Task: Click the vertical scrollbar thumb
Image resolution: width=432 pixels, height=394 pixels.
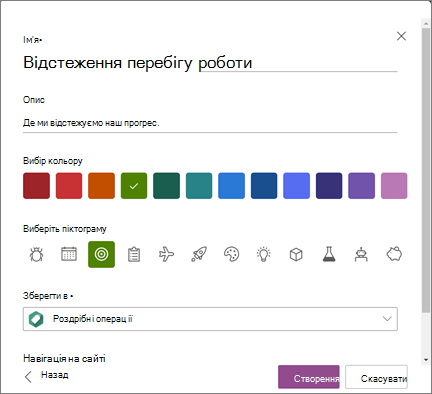Action: 426,170
